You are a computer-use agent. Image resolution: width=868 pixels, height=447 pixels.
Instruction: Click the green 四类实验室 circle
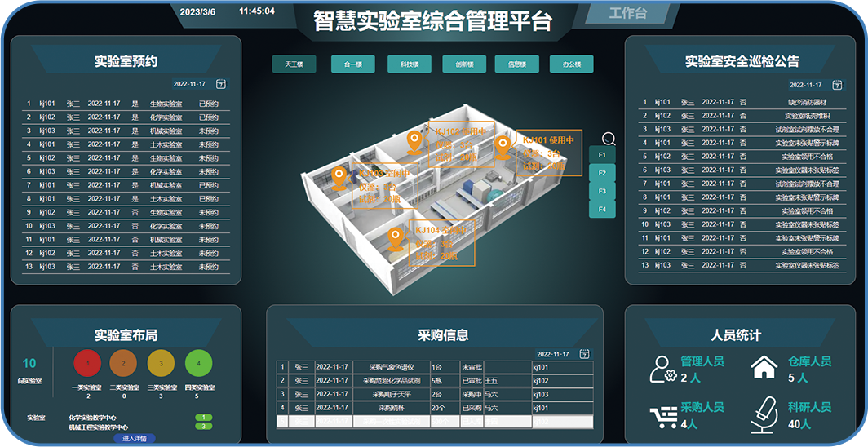click(x=198, y=363)
